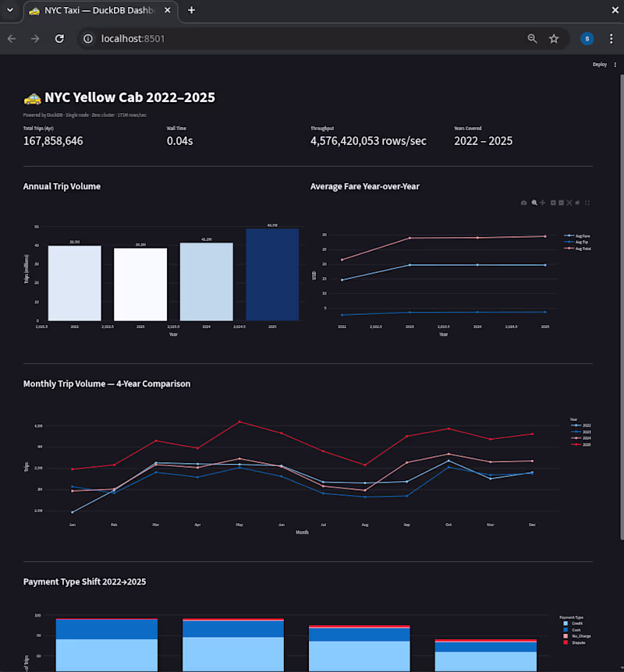Go back in browser history

[12, 38]
